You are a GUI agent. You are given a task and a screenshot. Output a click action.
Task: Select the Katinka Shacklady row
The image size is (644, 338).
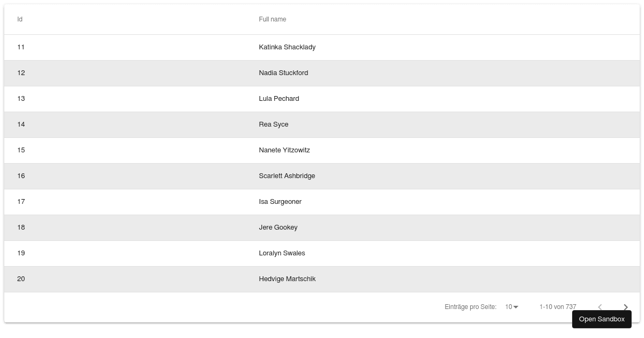tap(287, 47)
